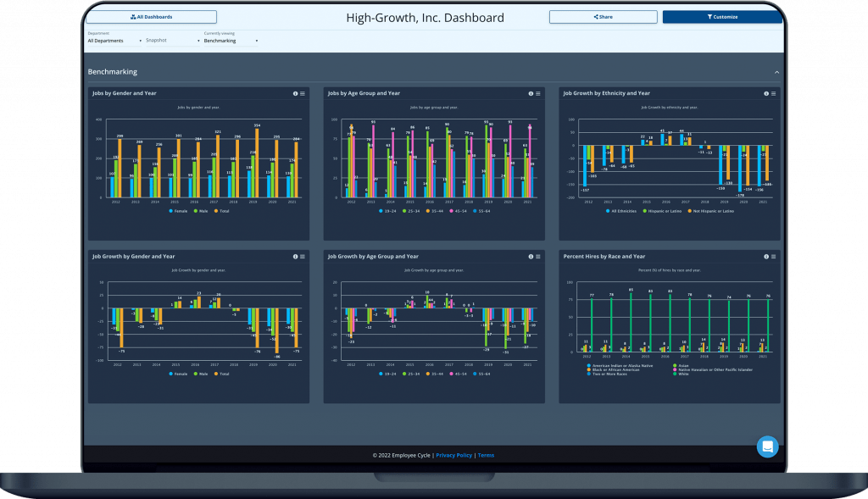Toggle Native Hawaiian or Other Pacific Islander series

713,369
